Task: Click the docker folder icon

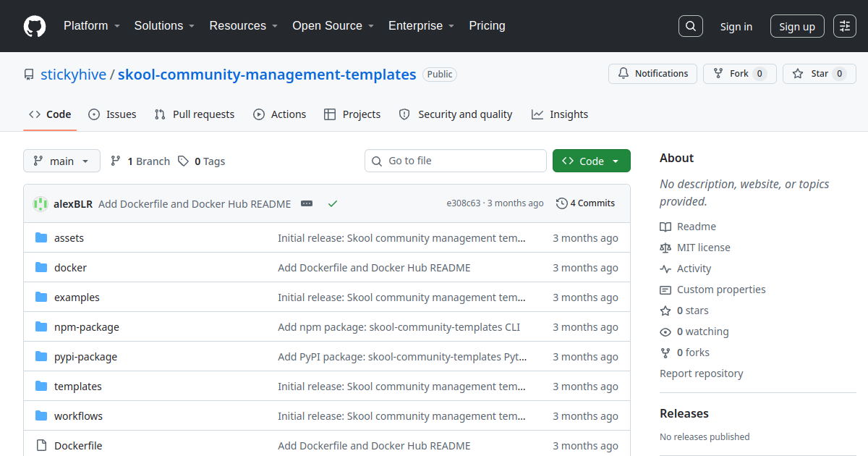Action: pyautogui.click(x=41, y=268)
